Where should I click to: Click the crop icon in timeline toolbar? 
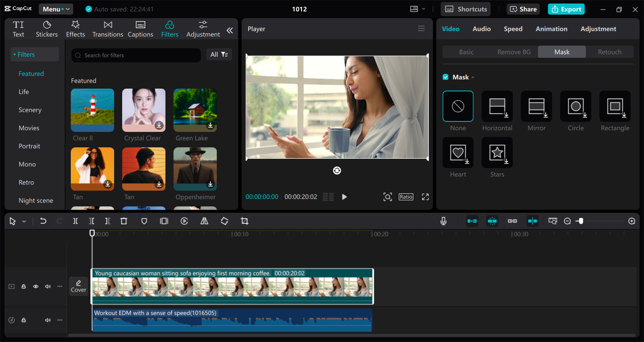[245, 221]
